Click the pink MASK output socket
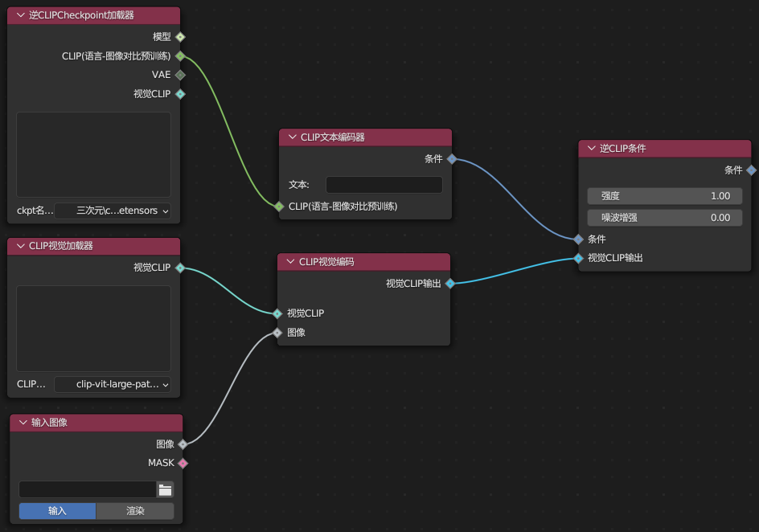Viewport: 759px width, 532px height. click(183, 463)
